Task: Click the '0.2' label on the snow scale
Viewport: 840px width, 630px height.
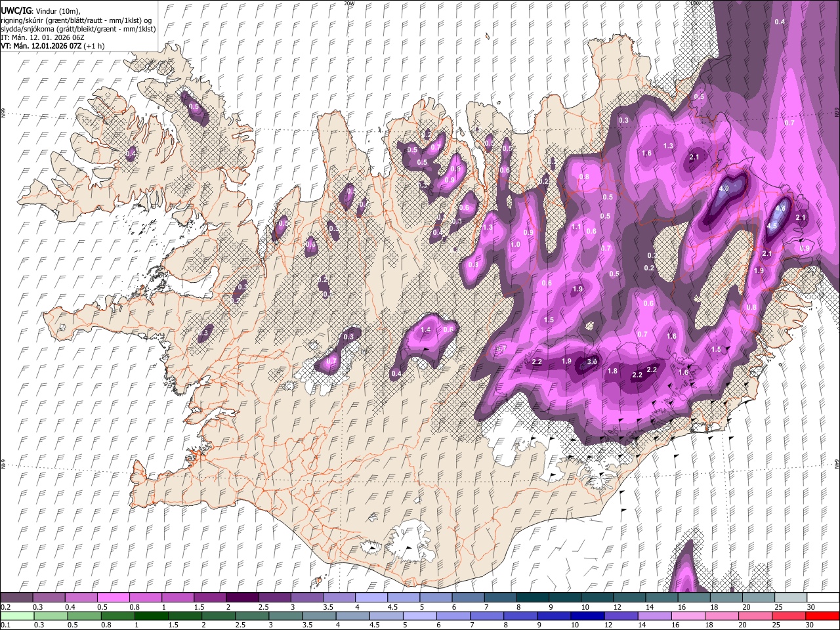Action: [x=5, y=607]
